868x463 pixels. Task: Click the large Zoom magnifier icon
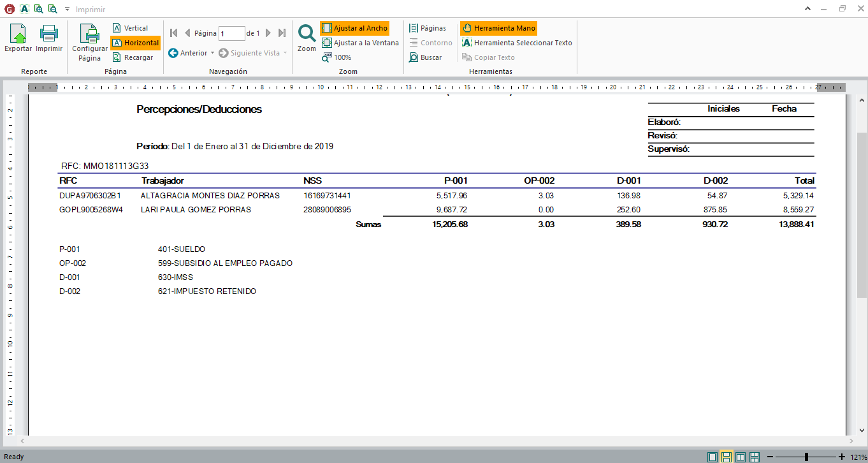pyautogui.click(x=307, y=34)
